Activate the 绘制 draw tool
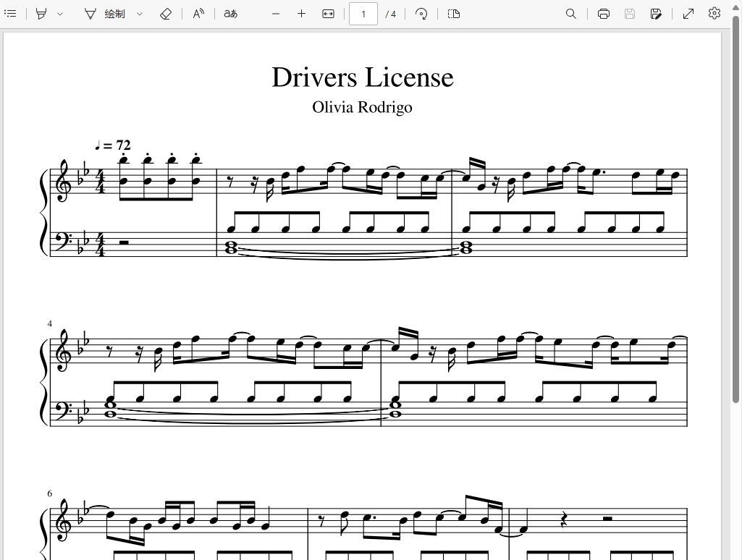This screenshot has height=560, width=742. pos(104,14)
